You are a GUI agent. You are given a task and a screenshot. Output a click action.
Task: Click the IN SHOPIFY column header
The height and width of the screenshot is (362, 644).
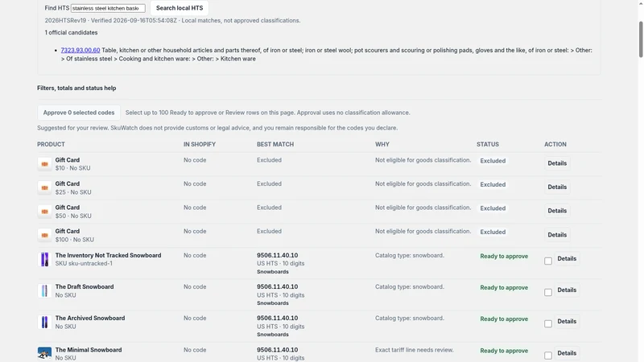coord(200,145)
